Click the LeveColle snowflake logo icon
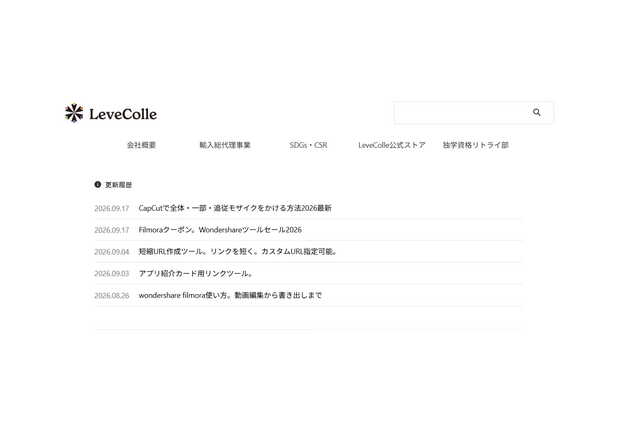640x426 pixels. click(x=74, y=113)
